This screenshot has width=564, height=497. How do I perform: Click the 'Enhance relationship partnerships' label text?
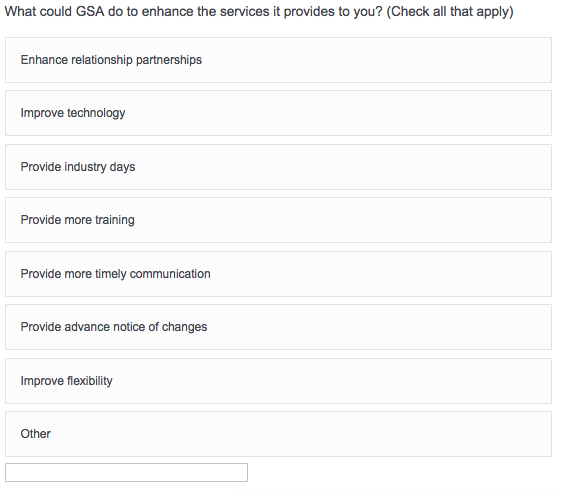click(111, 60)
